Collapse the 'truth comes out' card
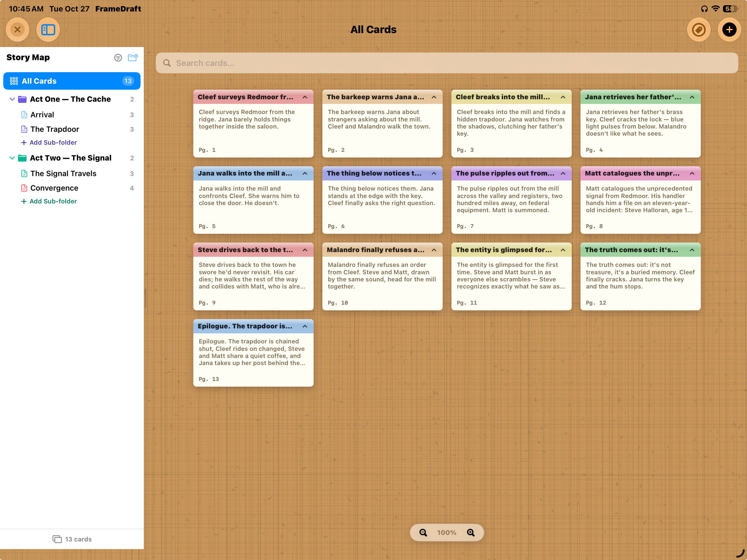Viewport: 747px width, 560px height. point(692,250)
